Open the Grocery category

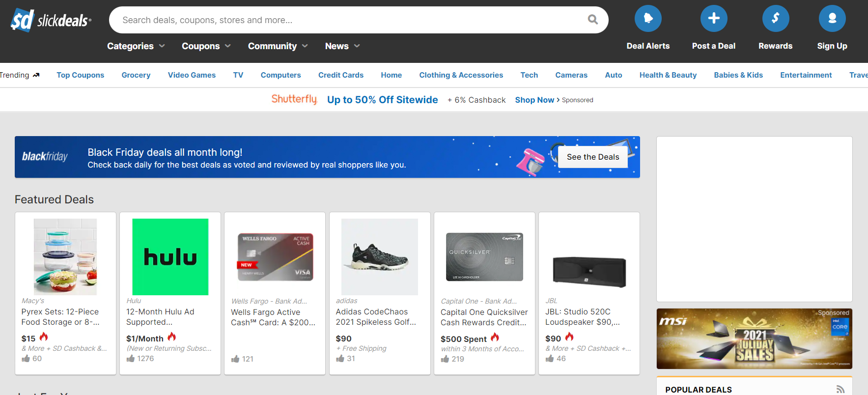click(x=136, y=75)
